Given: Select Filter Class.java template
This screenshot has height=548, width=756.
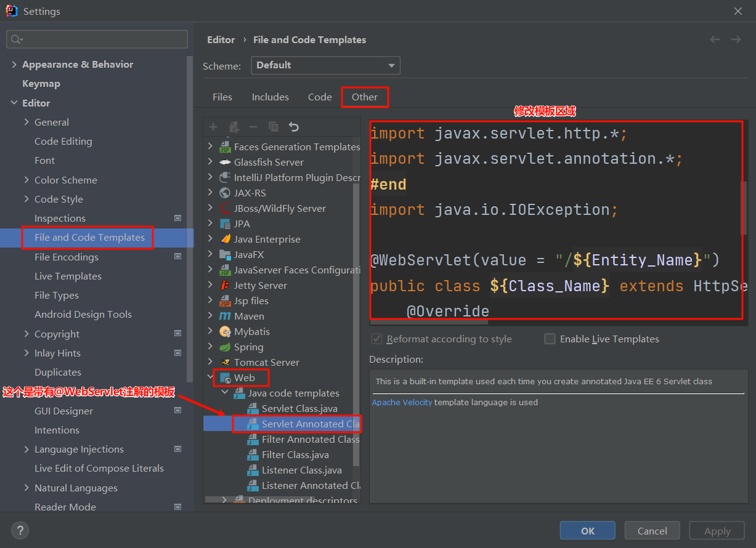Looking at the screenshot, I should (x=295, y=454).
